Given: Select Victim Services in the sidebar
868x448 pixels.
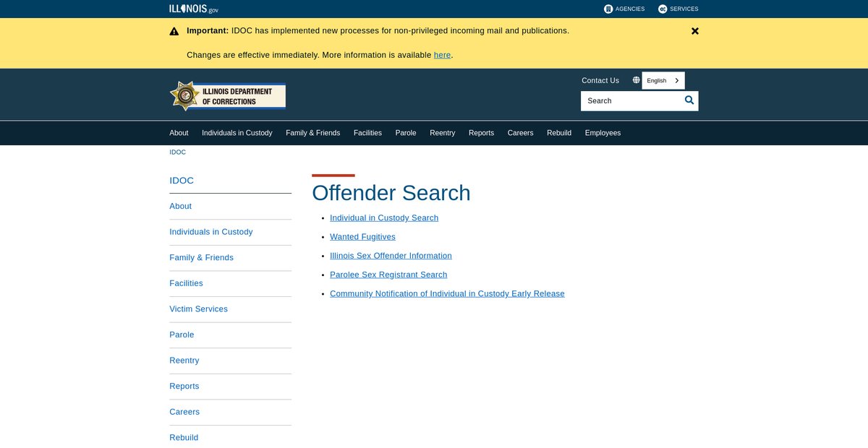Looking at the screenshot, I should 198,309.
